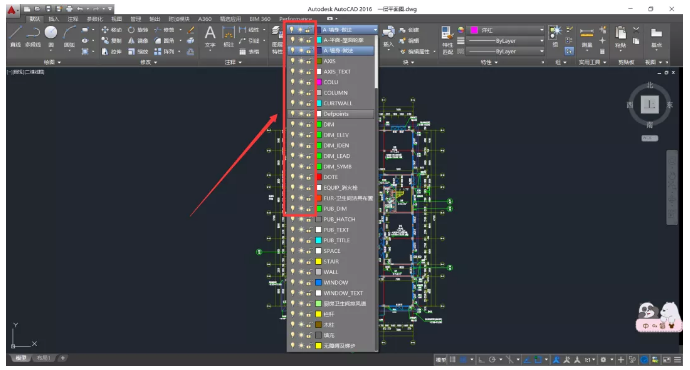The width and height of the screenshot is (690, 370).
Task: Switch to the BIM 360 ribbon tab
Action: point(260,19)
